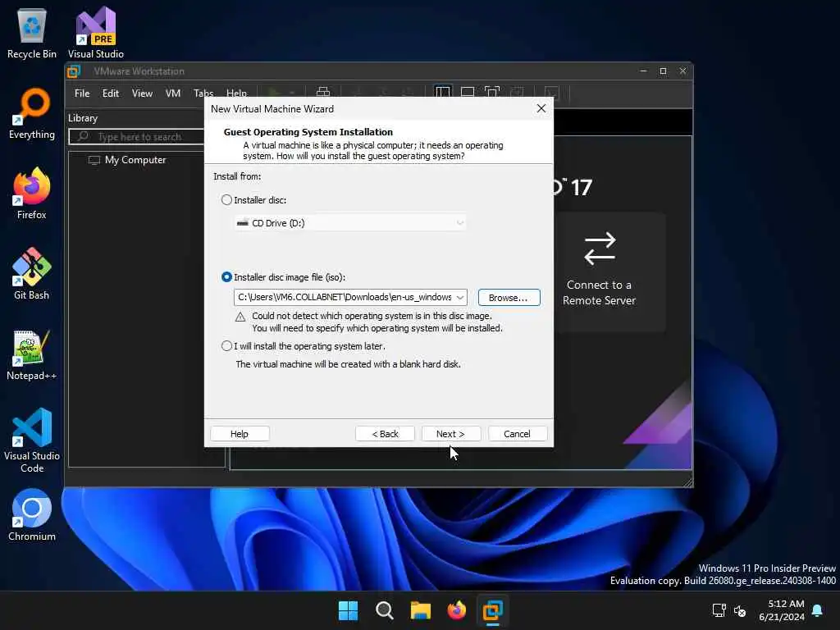This screenshot has height=630, width=840.
Task: Click the 'Install from:' label
Action: pos(237,176)
